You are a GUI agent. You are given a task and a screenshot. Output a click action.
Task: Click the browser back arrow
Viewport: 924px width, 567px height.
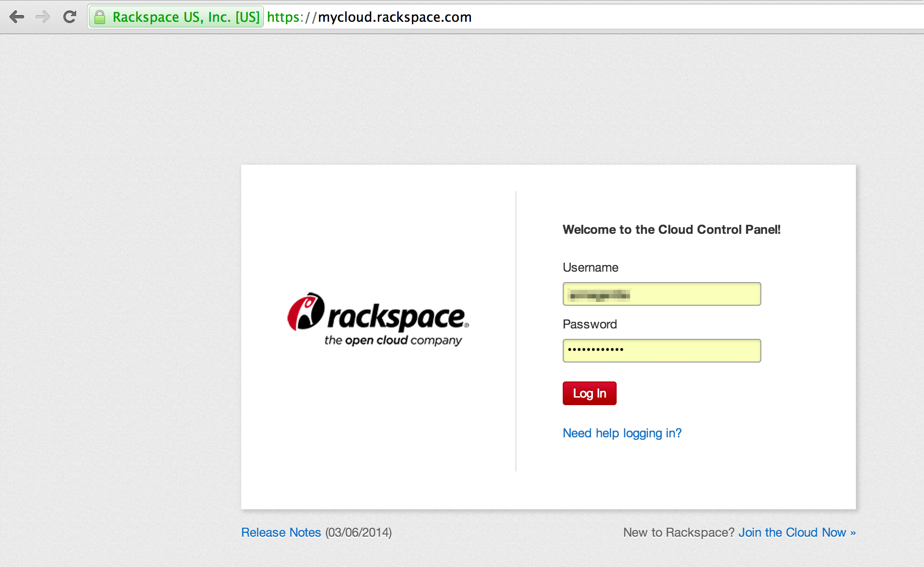[17, 17]
